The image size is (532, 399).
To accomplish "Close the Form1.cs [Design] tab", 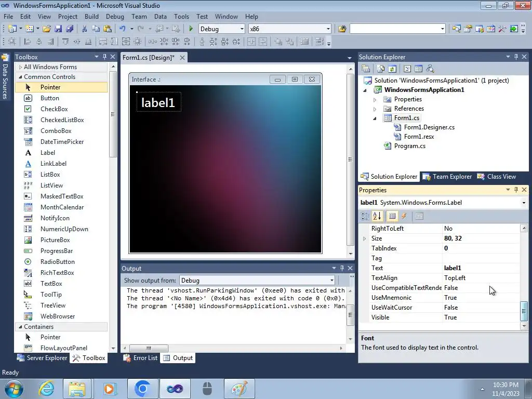I will [182, 58].
